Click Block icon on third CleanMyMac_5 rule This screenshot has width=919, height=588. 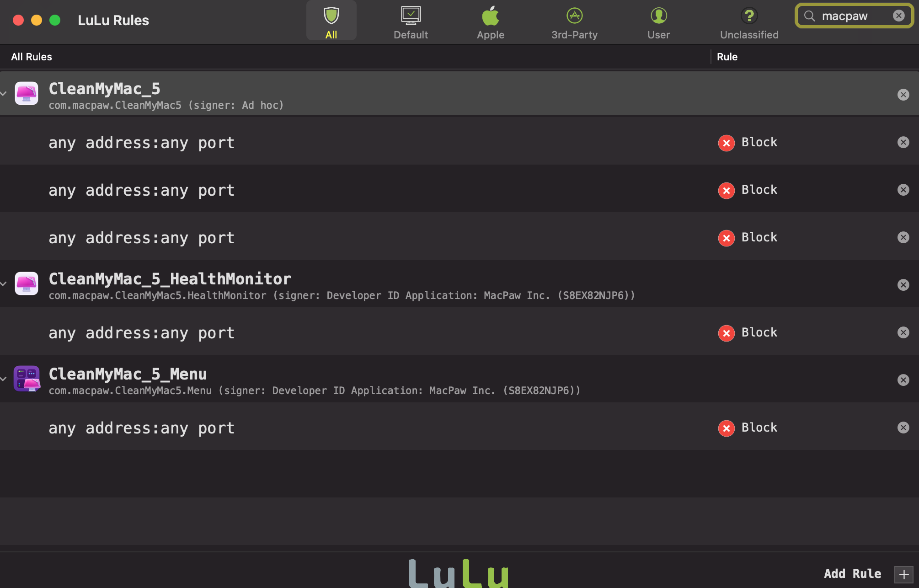click(726, 238)
